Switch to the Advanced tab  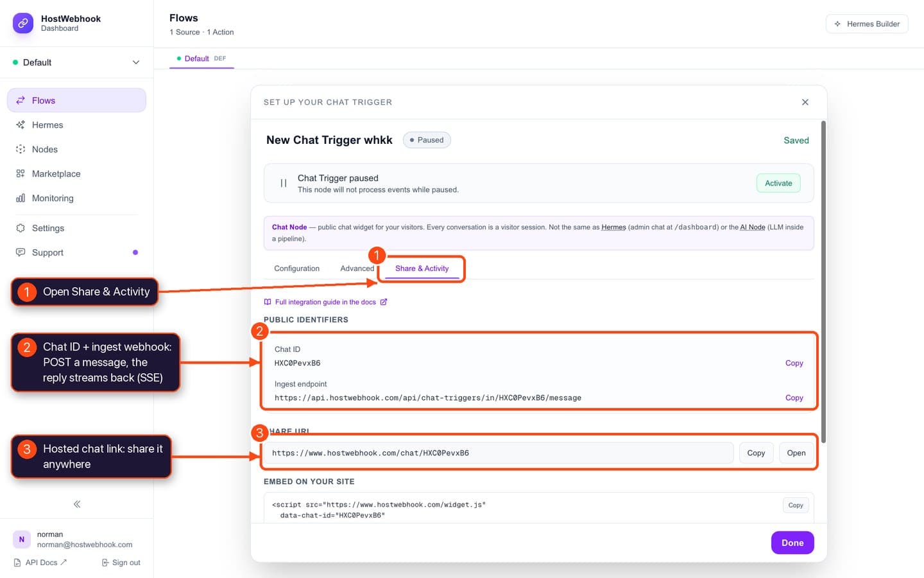[357, 268]
